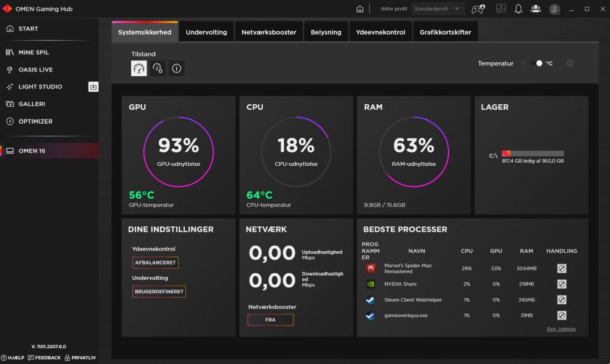
Task: Switch to Netværksbooster tab
Action: pos(269,32)
